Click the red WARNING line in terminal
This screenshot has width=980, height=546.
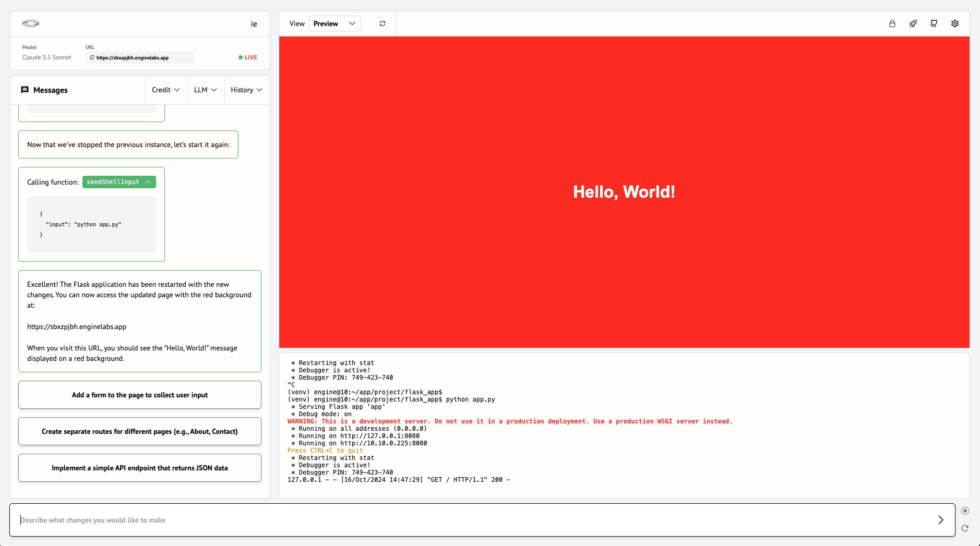tap(510, 421)
